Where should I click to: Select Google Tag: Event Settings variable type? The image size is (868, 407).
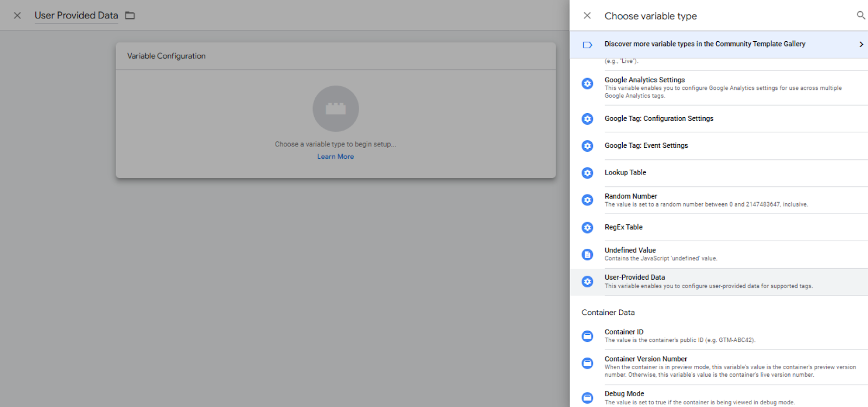[x=646, y=146]
